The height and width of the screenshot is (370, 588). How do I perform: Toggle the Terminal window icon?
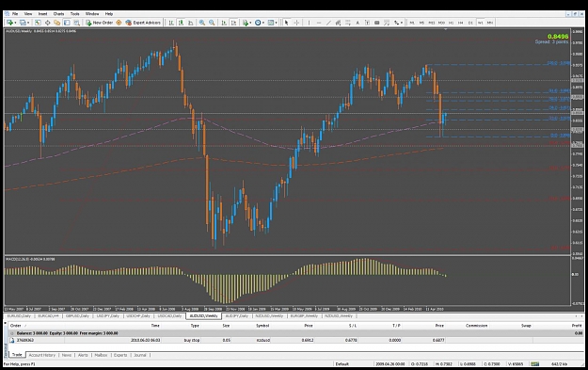pos(67,23)
